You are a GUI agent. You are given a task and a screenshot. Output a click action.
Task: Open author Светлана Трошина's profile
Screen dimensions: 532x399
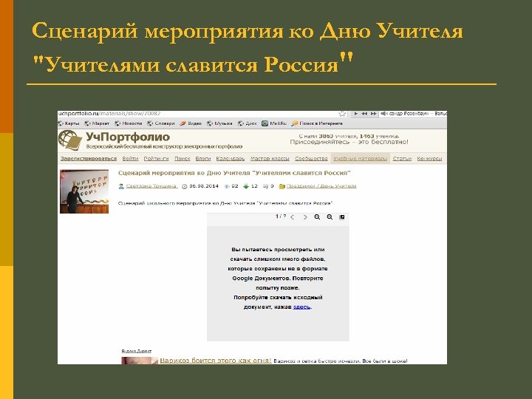tap(151, 186)
